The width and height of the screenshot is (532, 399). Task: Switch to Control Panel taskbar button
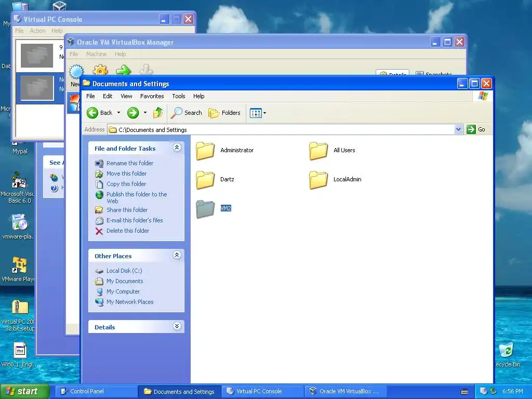point(96,391)
